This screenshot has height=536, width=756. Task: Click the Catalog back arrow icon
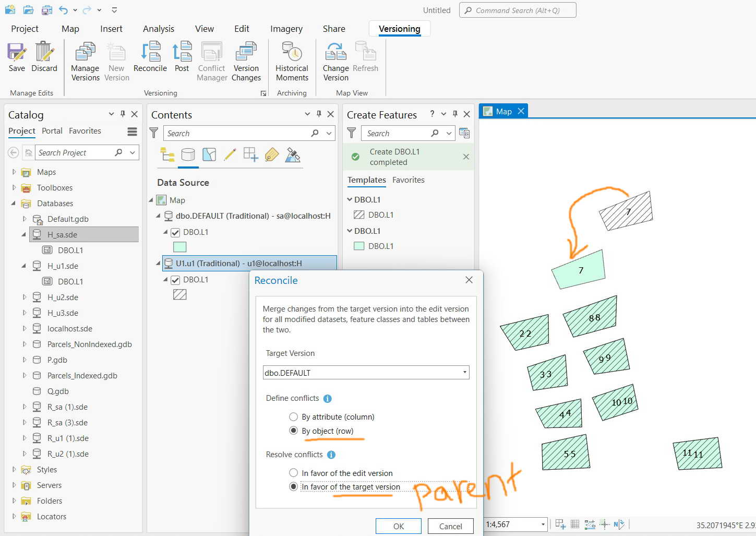point(14,152)
